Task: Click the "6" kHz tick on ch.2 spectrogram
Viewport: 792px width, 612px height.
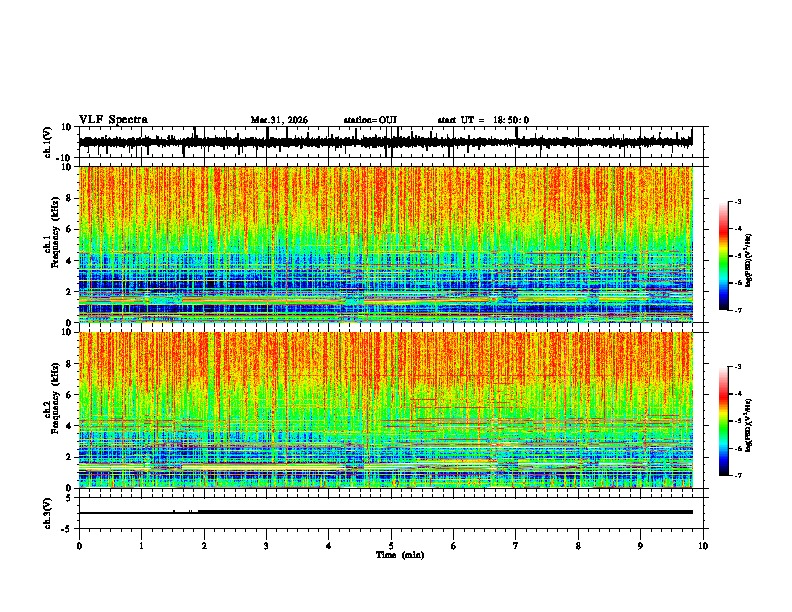Action: (x=69, y=395)
